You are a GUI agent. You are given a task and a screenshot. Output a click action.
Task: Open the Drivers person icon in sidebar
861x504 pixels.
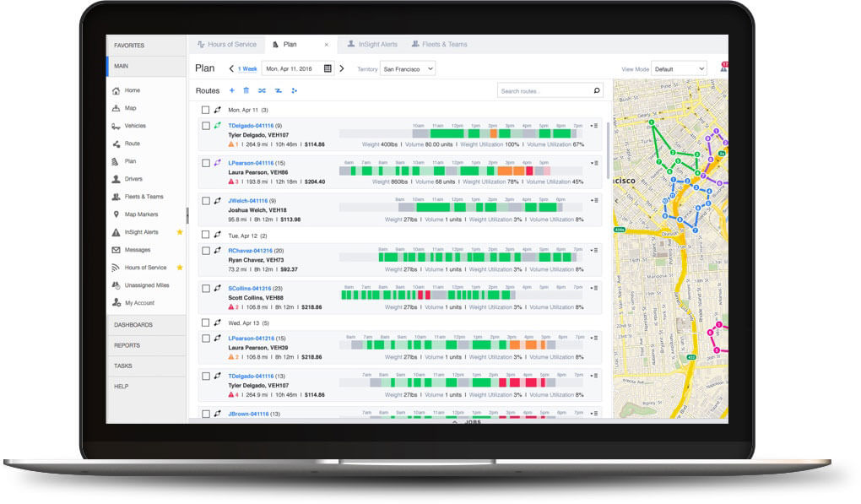pos(116,179)
